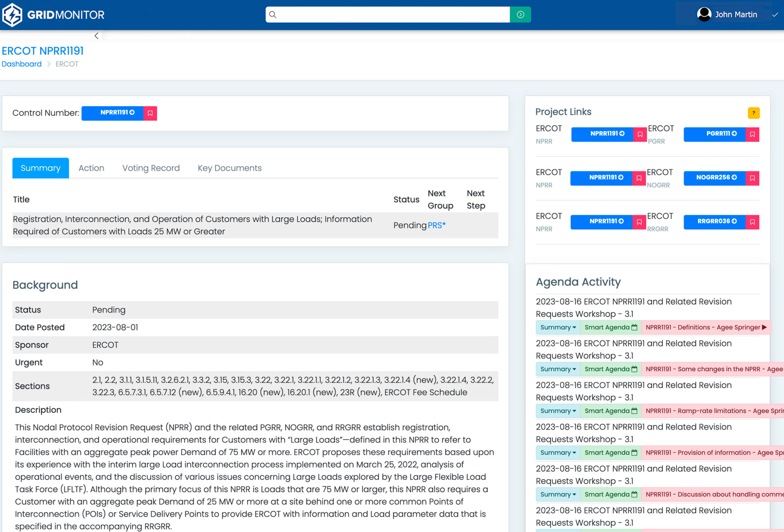
Task: Switch to the Key Documents tab
Action: (x=230, y=168)
